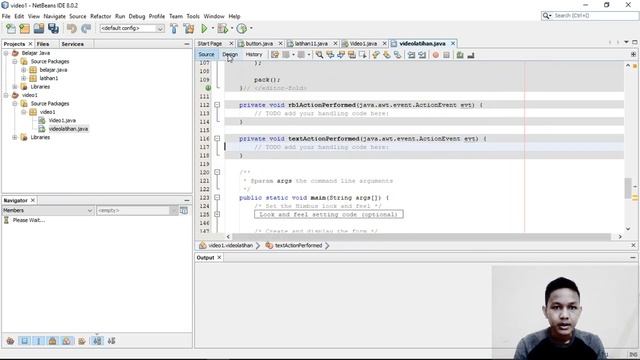Open the Profile Project dropdown arrow
This screenshot has height=360, width=640.
251,28
